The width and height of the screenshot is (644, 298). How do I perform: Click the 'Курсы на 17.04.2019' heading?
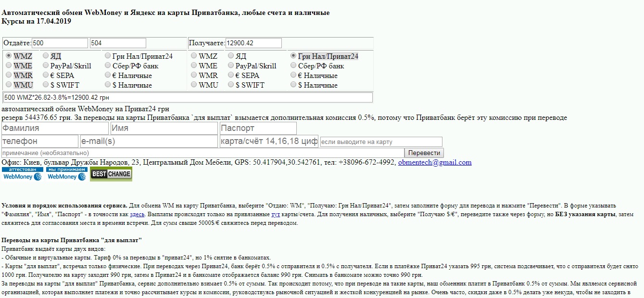(x=37, y=21)
